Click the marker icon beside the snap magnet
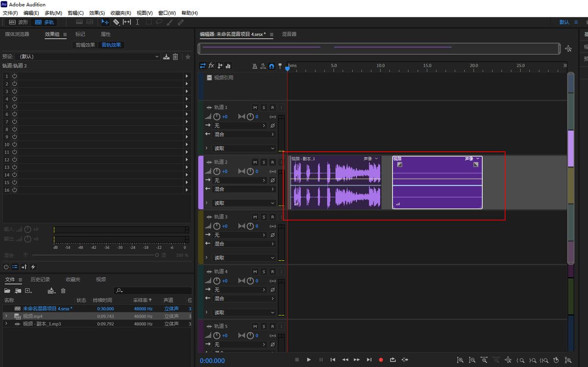 280,66
